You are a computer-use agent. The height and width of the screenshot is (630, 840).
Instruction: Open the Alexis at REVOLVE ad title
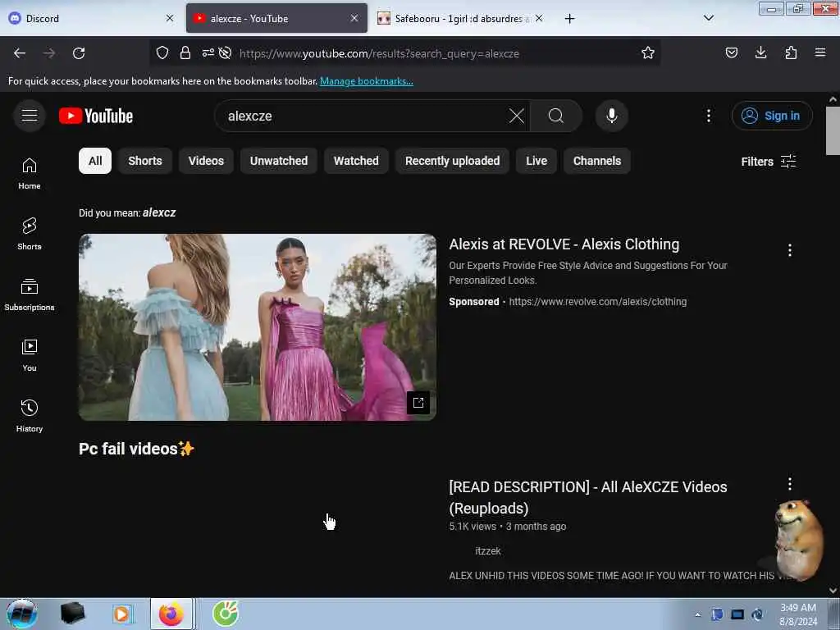click(x=564, y=244)
